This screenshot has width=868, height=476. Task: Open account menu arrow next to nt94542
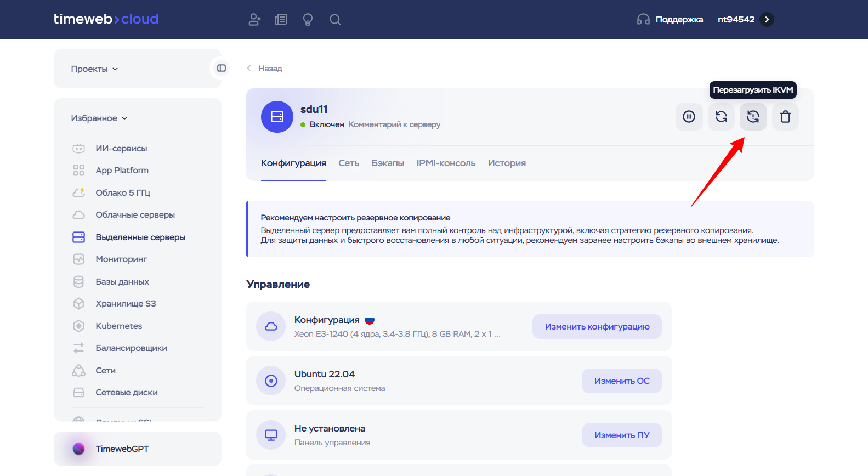[767, 20]
